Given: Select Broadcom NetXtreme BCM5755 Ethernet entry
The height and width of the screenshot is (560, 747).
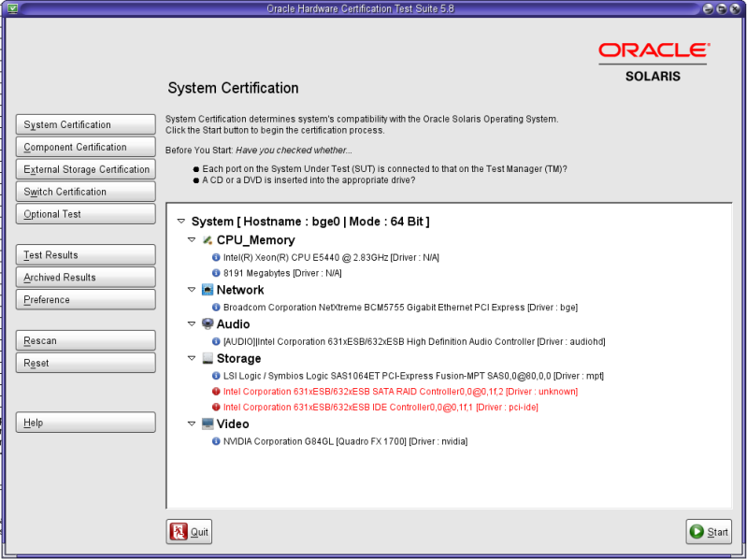Looking at the screenshot, I should [x=401, y=308].
